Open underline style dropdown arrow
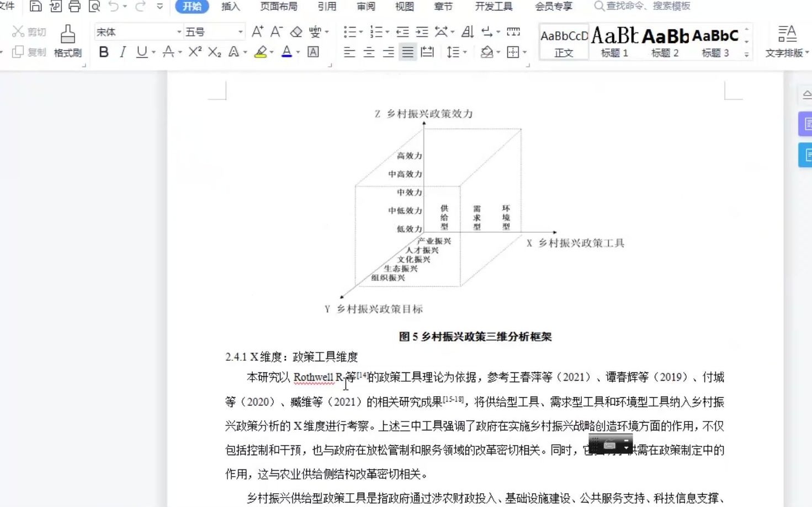 click(x=153, y=52)
